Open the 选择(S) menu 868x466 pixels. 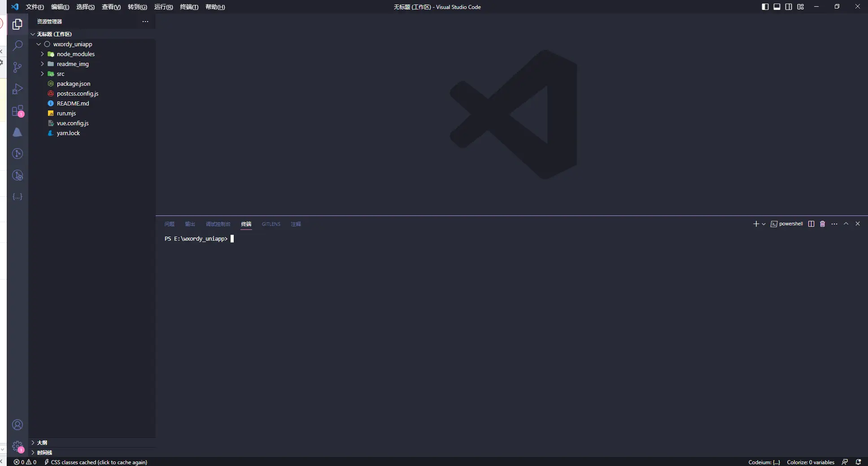coord(85,7)
